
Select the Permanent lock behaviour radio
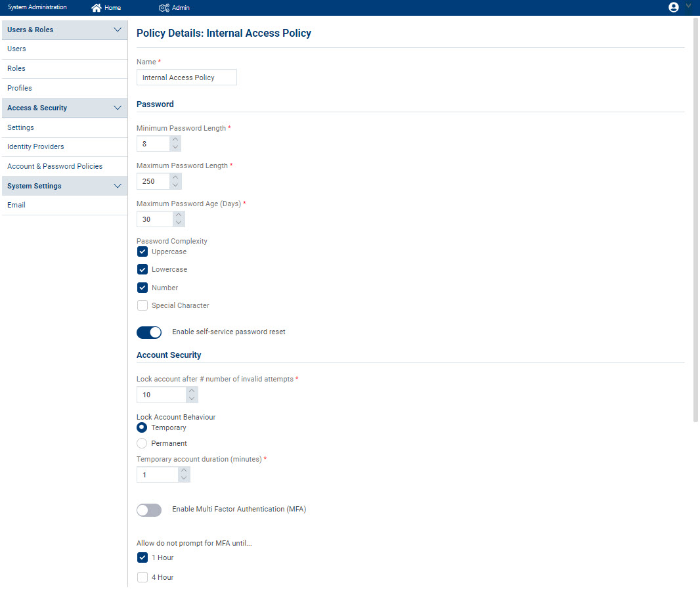[x=142, y=443]
